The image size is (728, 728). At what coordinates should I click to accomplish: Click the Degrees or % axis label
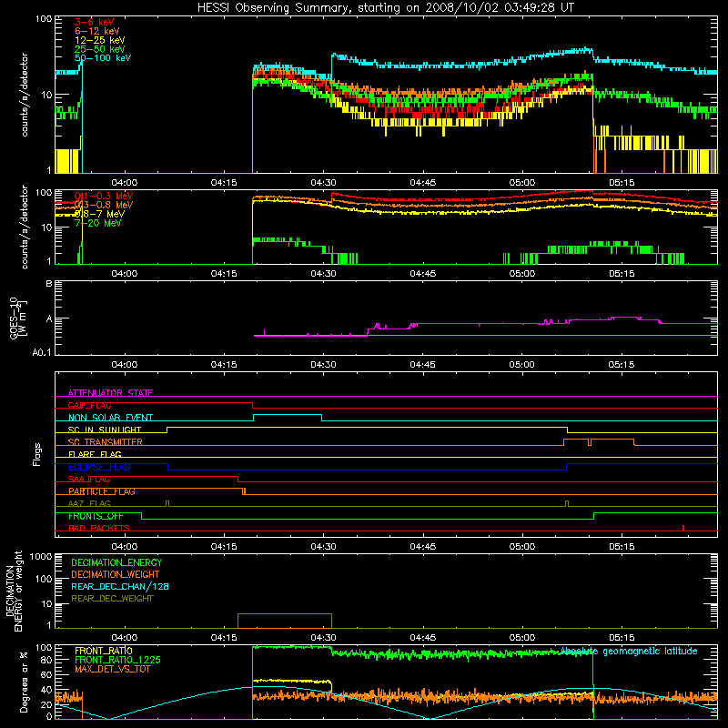pyautogui.click(x=24, y=682)
